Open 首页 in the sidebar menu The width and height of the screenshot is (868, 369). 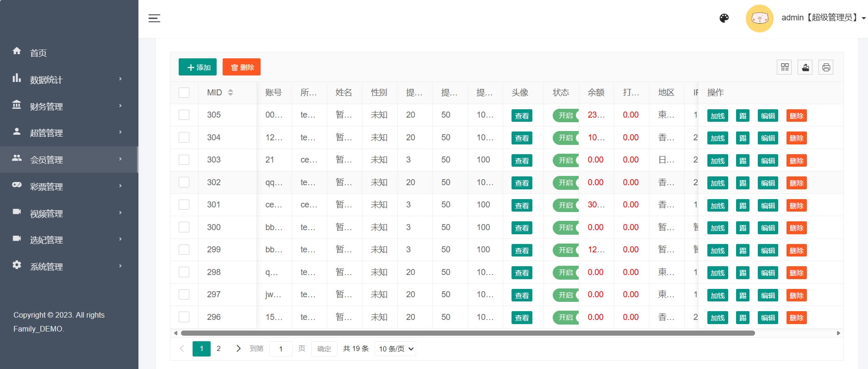coord(38,53)
